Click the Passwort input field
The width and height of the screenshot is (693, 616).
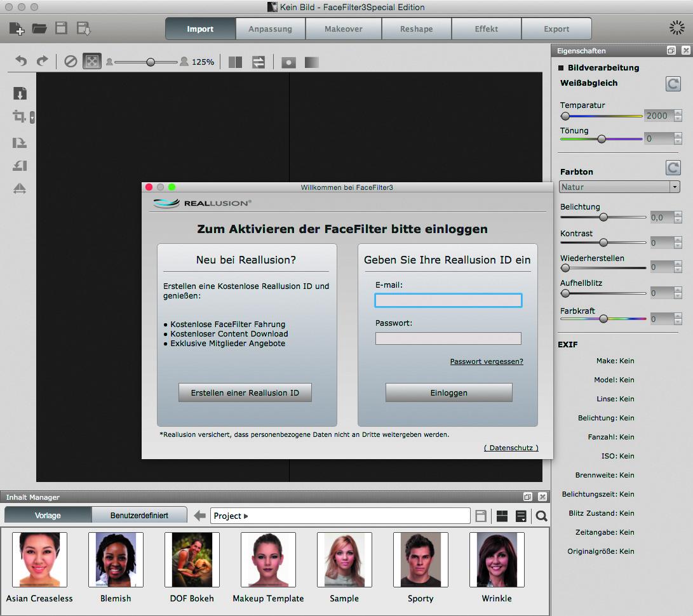click(448, 338)
